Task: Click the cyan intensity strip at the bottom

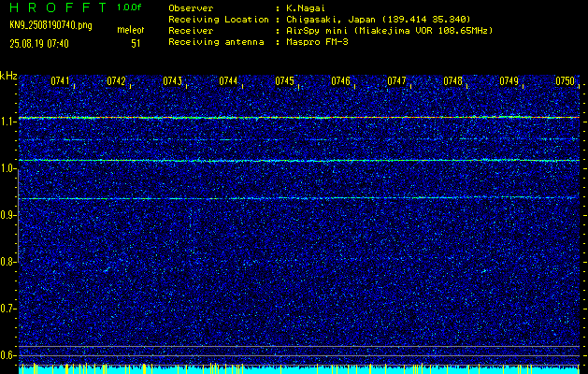Action: 299,370
